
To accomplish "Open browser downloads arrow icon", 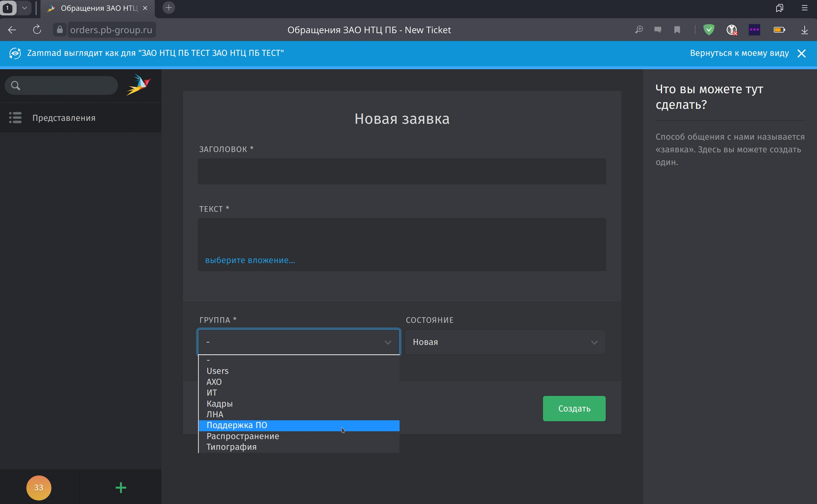I will [804, 30].
